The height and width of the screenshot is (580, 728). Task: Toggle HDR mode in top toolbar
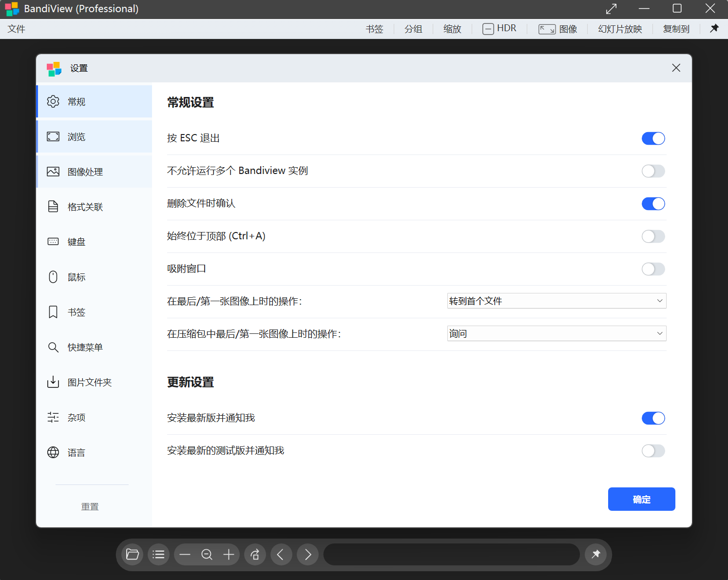[x=499, y=29]
